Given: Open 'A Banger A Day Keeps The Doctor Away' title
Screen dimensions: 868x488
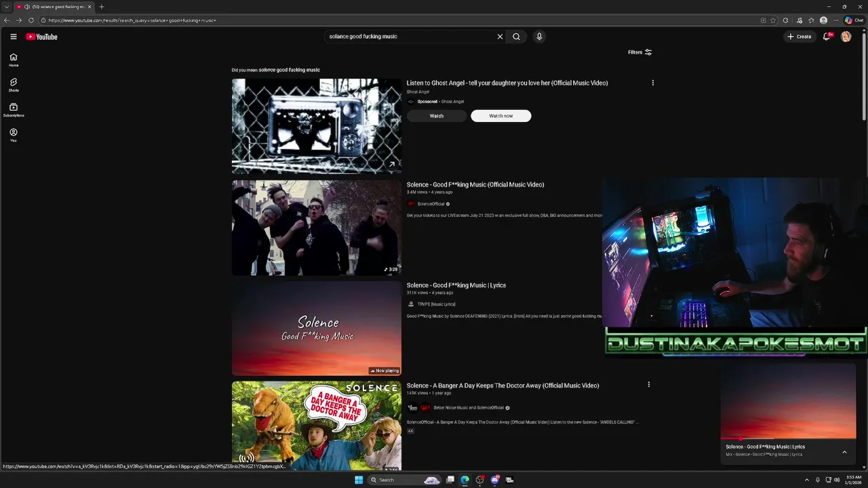Looking at the screenshot, I should tap(502, 386).
